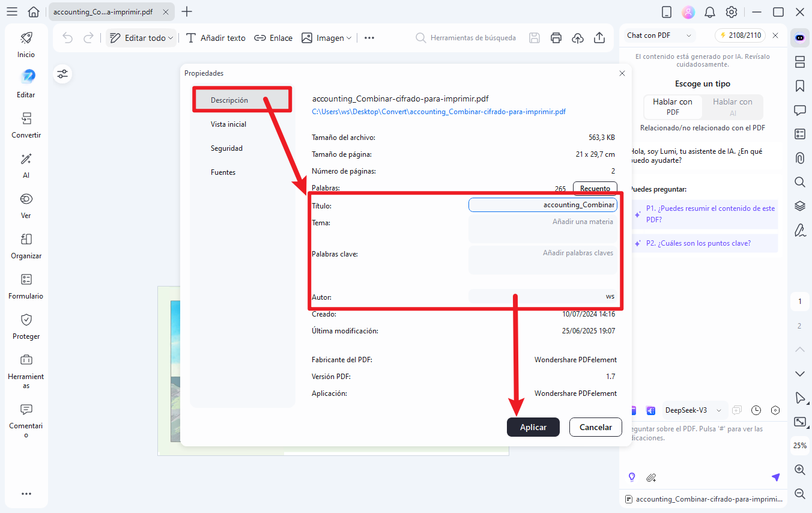Click the send message arrow icon
This screenshot has height=513, width=812.
[775, 477]
